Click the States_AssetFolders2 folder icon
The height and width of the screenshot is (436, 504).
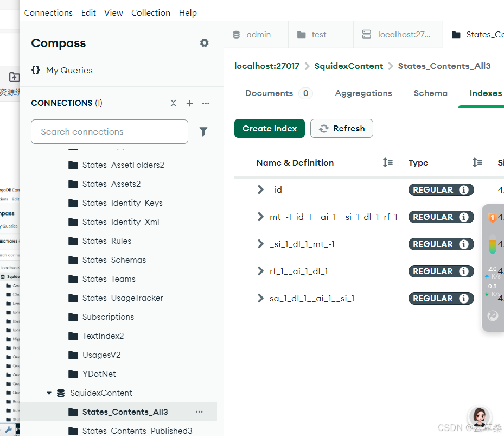pos(73,165)
